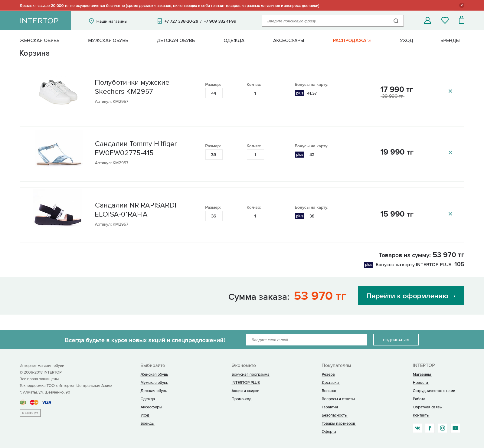Open АКСЕССУАРЫ menu

pos(289,41)
